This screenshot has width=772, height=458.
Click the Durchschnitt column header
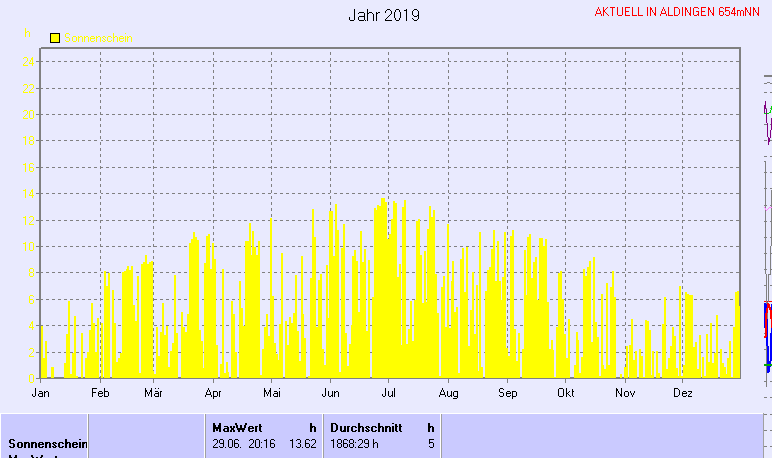pos(366,427)
